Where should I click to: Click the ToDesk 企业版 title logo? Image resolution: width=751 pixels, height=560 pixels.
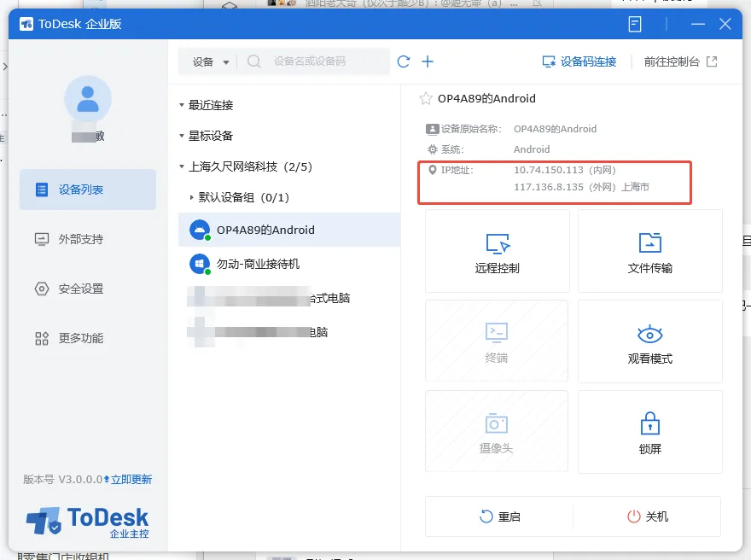[x=26, y=24]
